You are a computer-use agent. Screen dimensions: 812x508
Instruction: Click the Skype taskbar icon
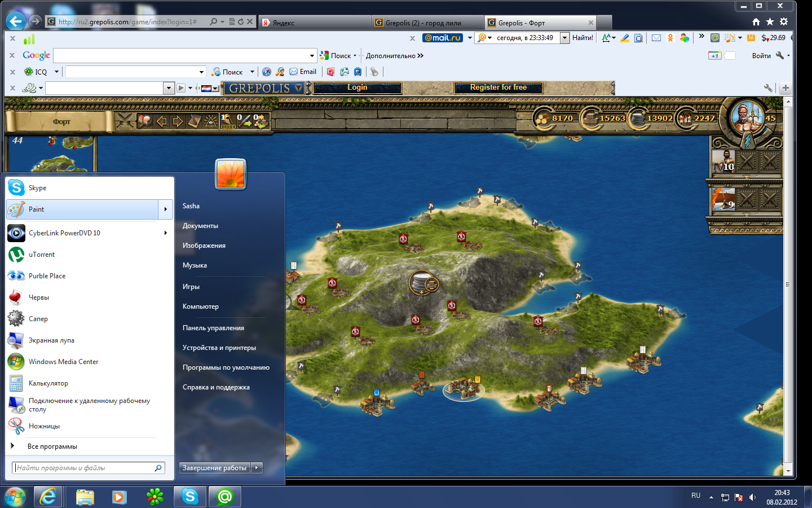pos(190,497)
